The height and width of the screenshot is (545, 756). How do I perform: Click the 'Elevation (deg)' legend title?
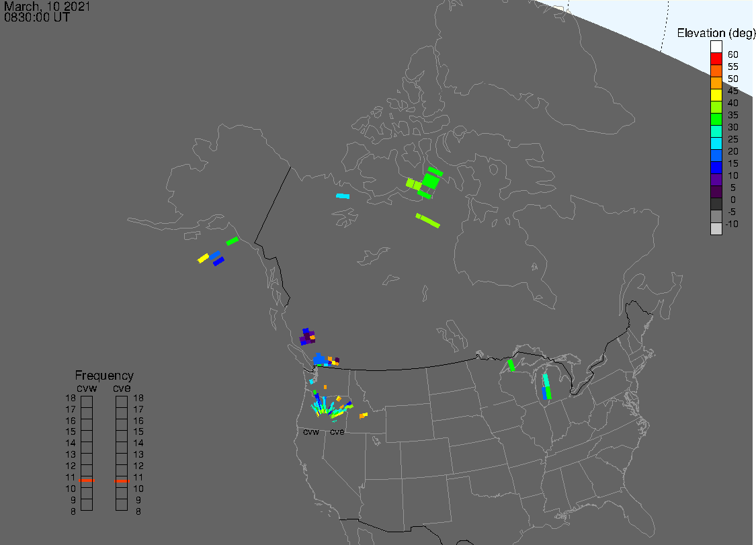[716, 33]
